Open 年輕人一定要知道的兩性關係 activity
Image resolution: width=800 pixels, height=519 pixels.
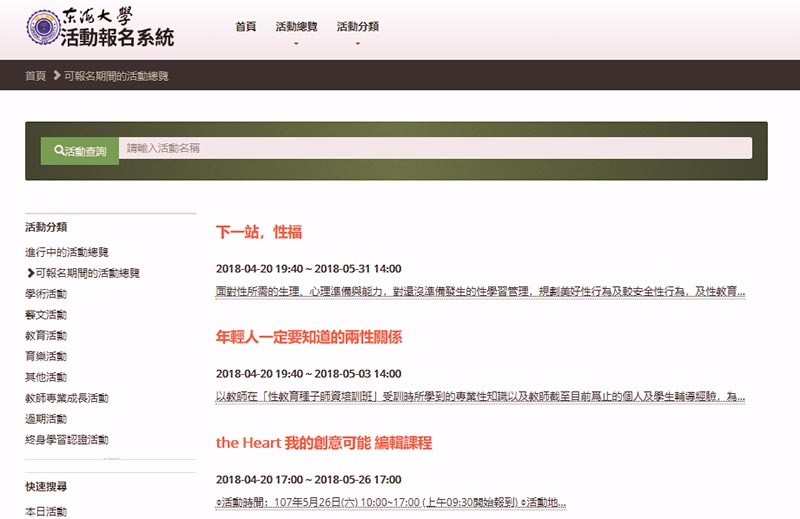tap(309, 337)
